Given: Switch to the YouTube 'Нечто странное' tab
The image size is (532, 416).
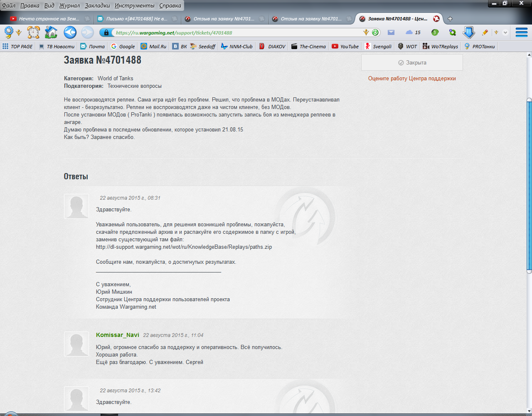Looking at the screenshot, I should (49, 19).
